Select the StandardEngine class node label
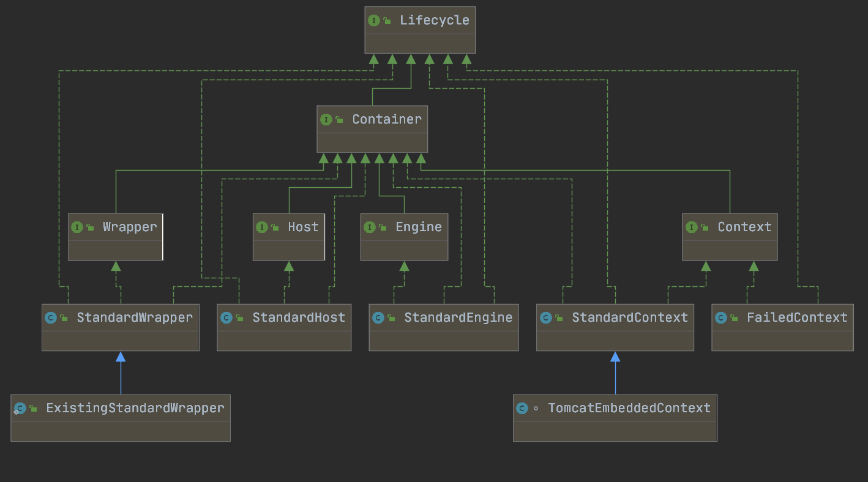 coord(458,317)
